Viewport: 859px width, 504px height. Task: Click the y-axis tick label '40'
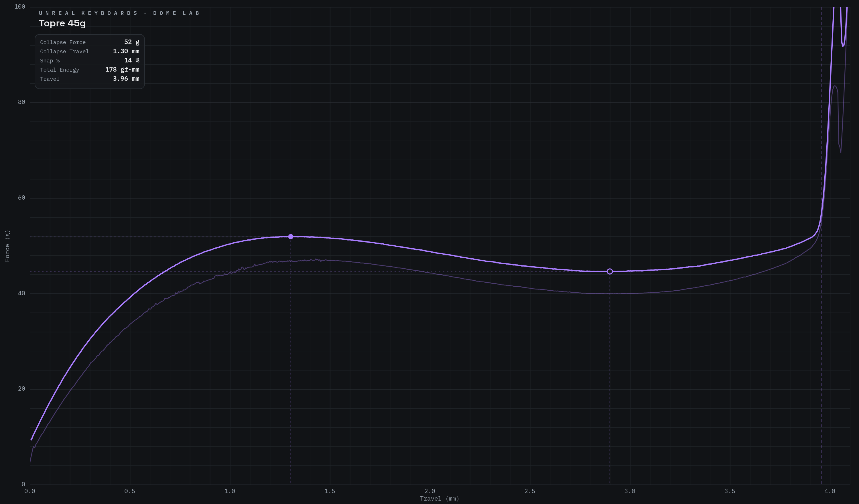(21, 293)
